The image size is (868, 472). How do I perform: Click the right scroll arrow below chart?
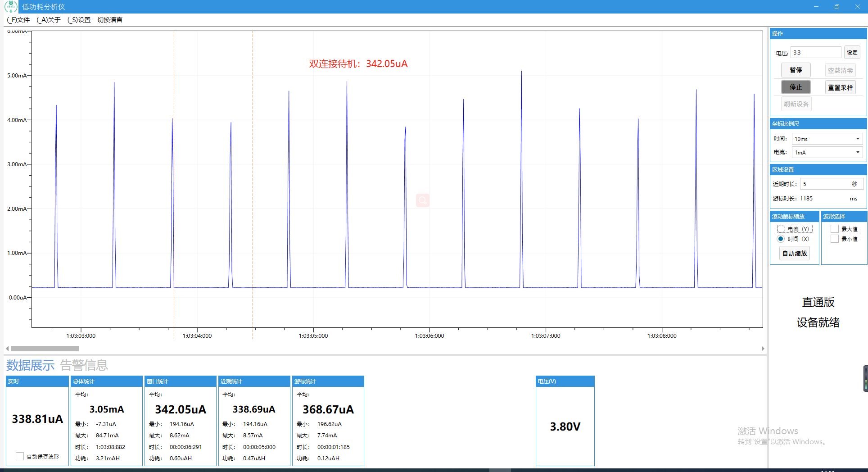(763, 348)
